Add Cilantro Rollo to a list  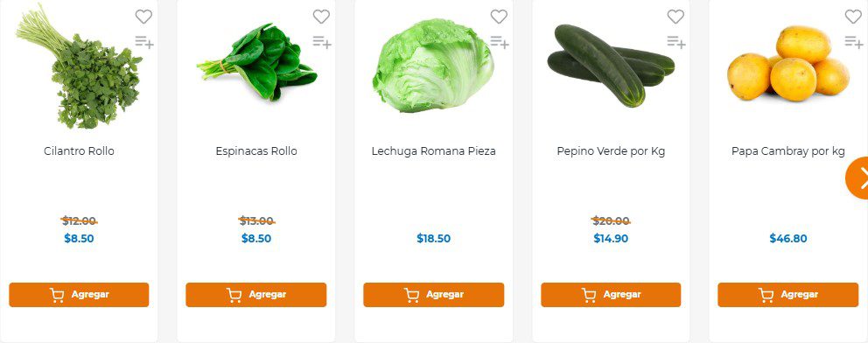click(x=144, y=41)
